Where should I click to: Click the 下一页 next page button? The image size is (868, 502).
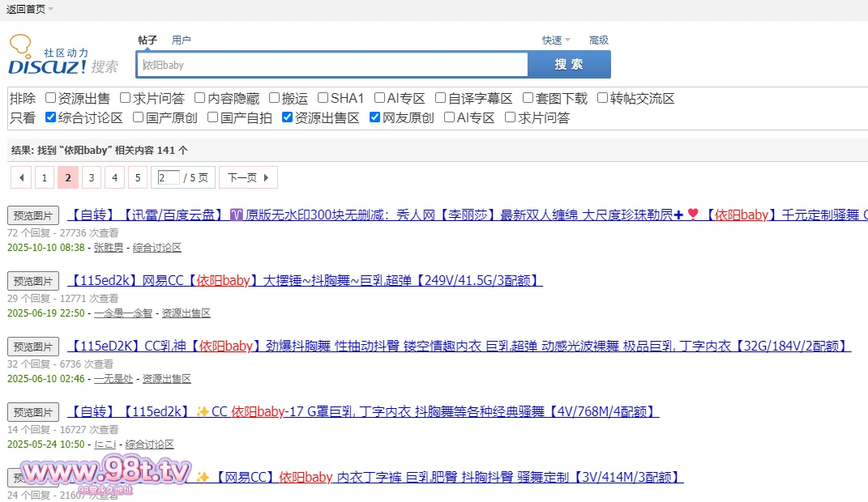[x=248, y=177]
